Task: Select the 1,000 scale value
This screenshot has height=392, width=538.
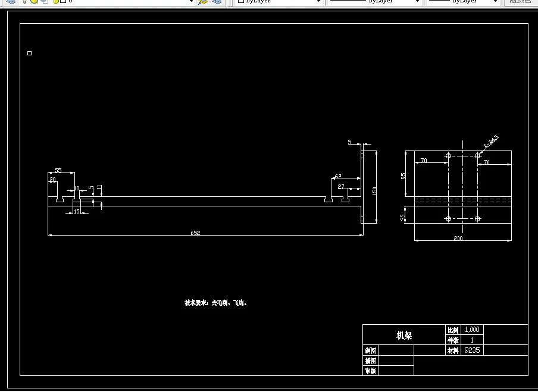Action: tap(472, 330)
